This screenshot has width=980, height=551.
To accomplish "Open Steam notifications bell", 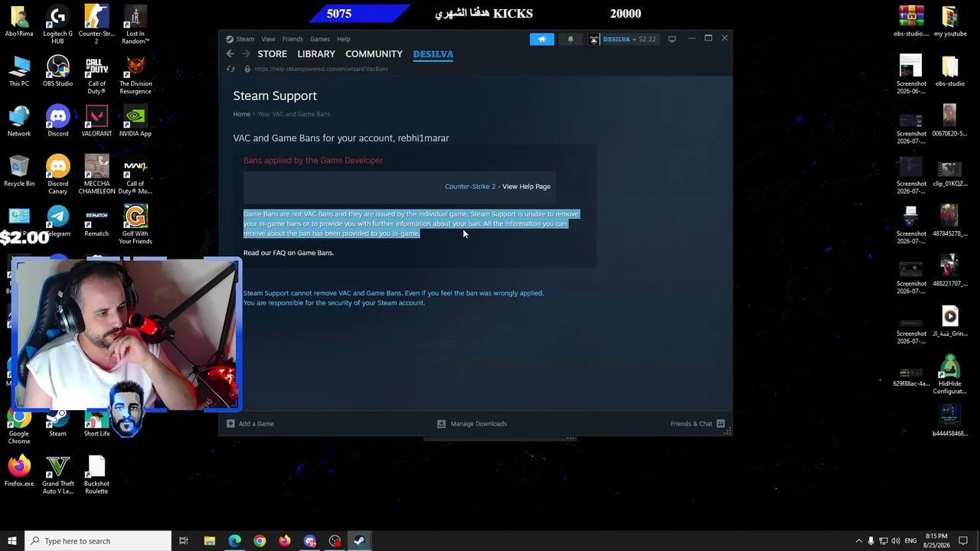I will click(x=570, y=39).
